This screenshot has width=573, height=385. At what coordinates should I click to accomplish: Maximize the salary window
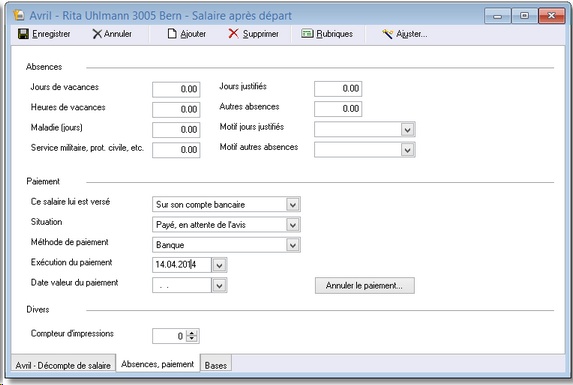pyautogui.click(x=524, y=16)
